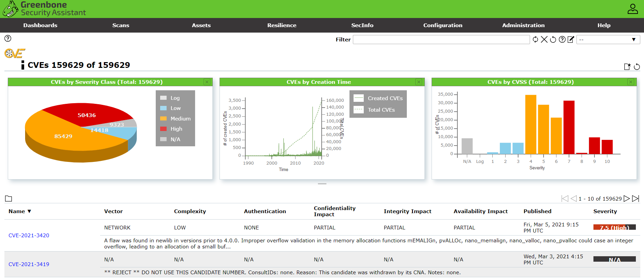Expand the SecInfo menu

tap(362, 25)
